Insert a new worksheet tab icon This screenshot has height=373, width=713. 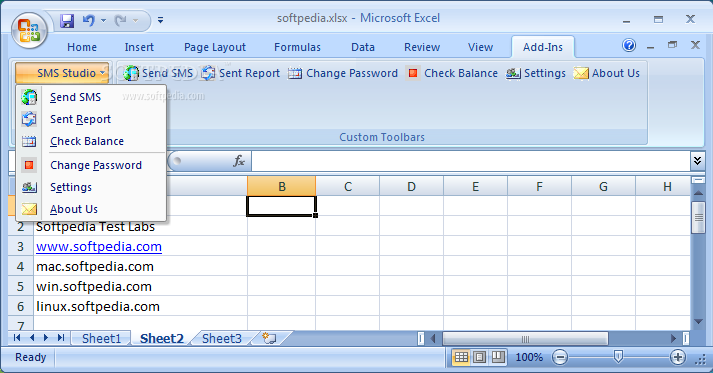[x=270, y=338]
